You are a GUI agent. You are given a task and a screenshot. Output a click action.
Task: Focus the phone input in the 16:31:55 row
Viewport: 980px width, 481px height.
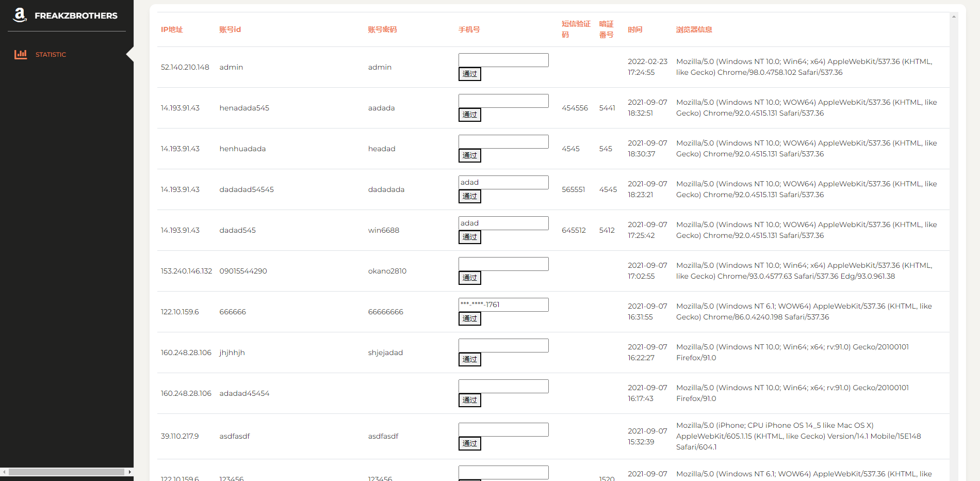[503, 305]
